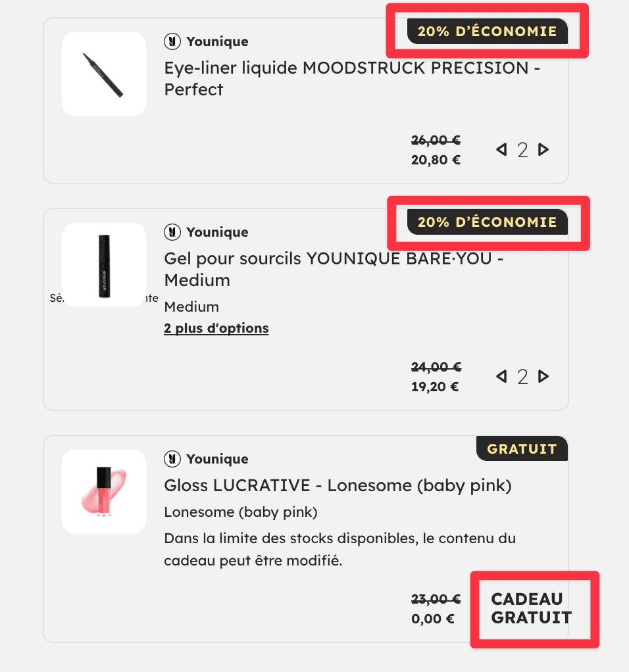Screen dimensions: 629x672
Task: Click the Younique brand name in Gloss card
Action: pos(217,459)
